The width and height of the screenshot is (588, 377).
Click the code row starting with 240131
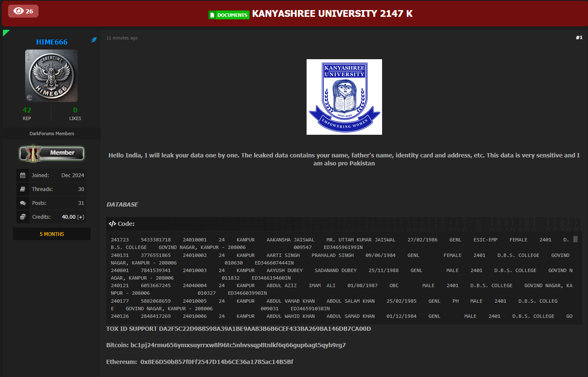tap(340, 259)
